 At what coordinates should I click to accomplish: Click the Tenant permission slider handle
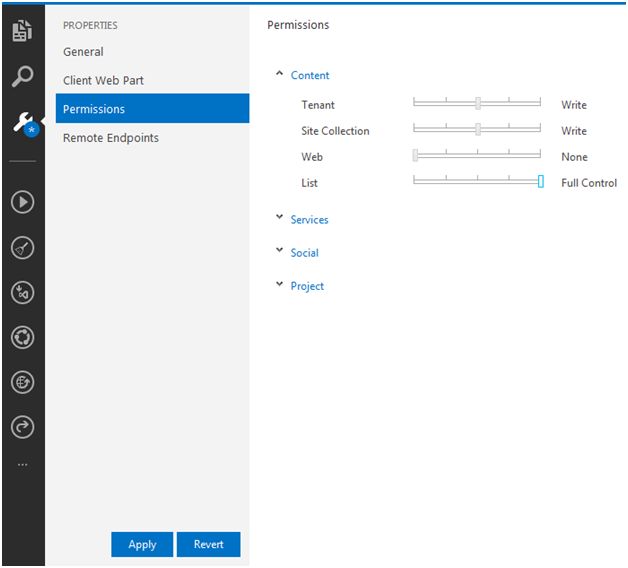[478, 103]
